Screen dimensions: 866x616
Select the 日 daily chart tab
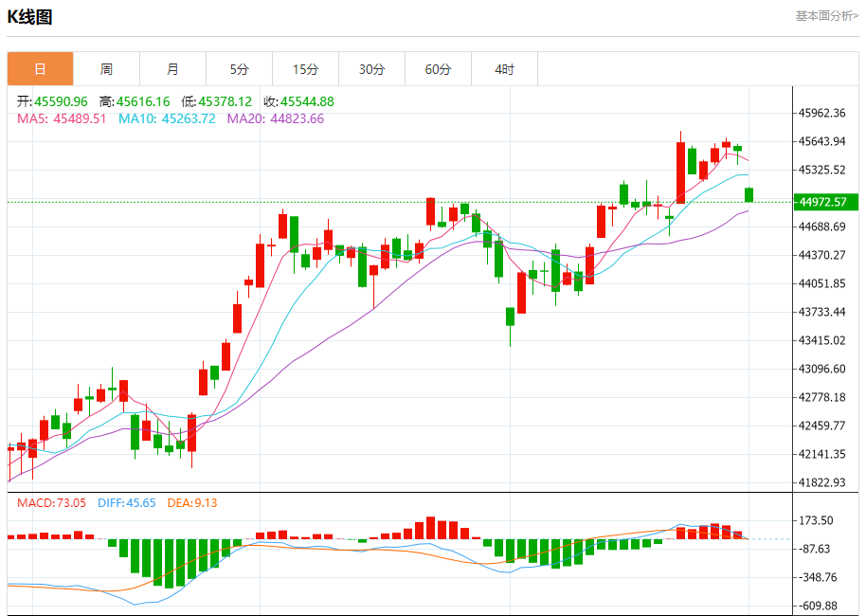point(41,69)
